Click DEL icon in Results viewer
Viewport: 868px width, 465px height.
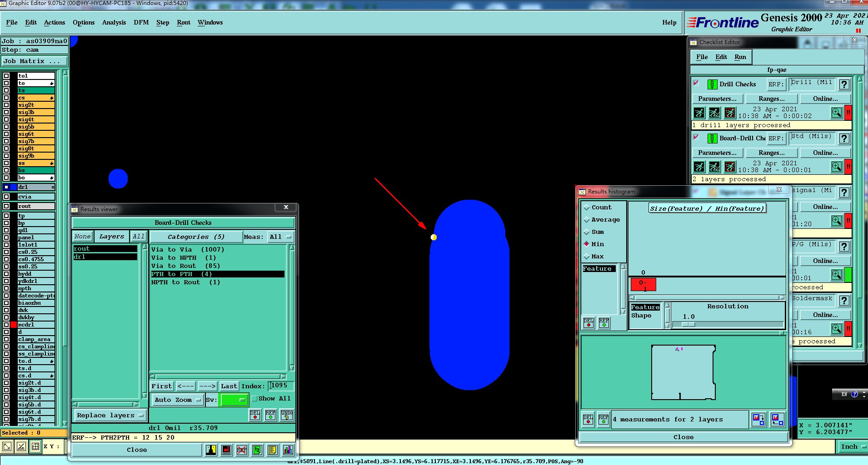pos(255,415)
